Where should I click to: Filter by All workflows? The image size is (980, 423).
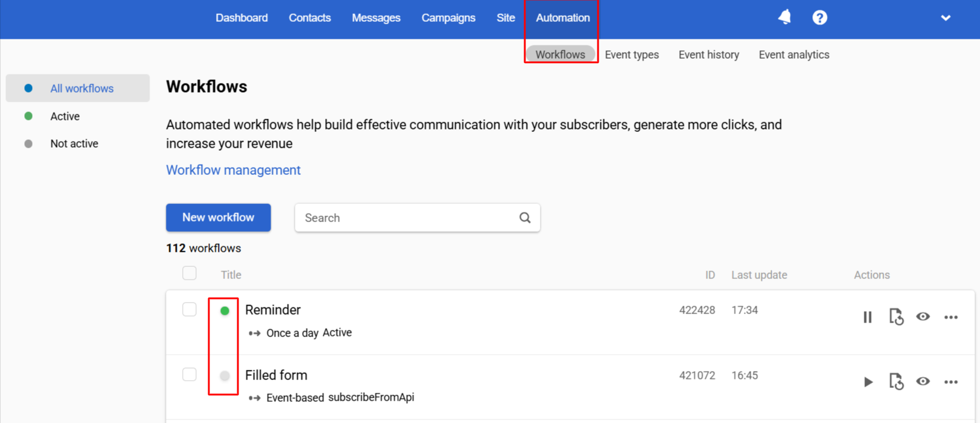click(x=77, y=88)
